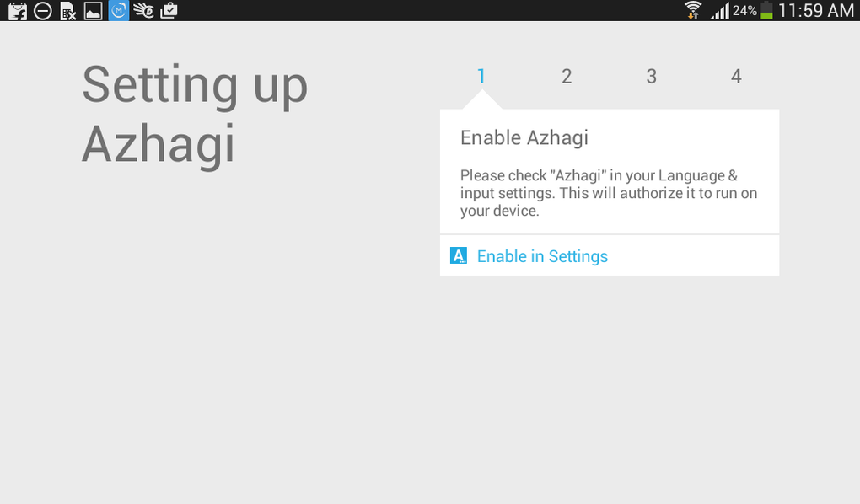Screen dimensions: 860x504
Task: Tap the highlighted 'M' sync notification icon
Action: click(119, 11)
